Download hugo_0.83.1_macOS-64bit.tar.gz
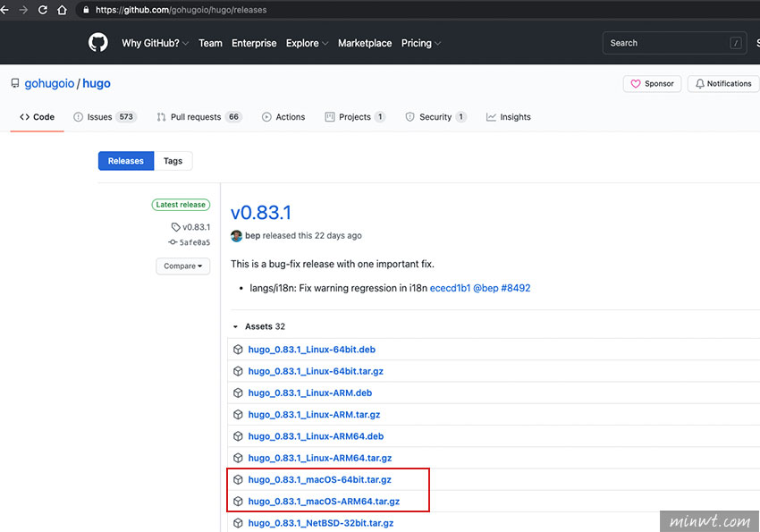This screenshot has width=760, height=532. coord(320,479)
